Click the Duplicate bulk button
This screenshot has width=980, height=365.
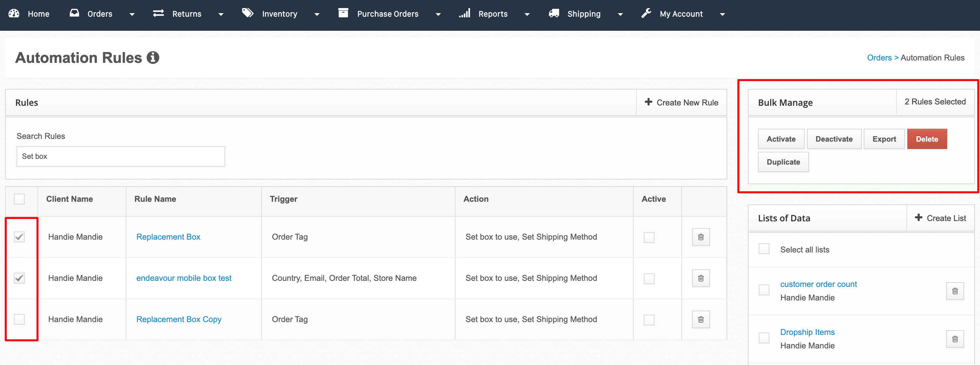(x=783, y=162)
